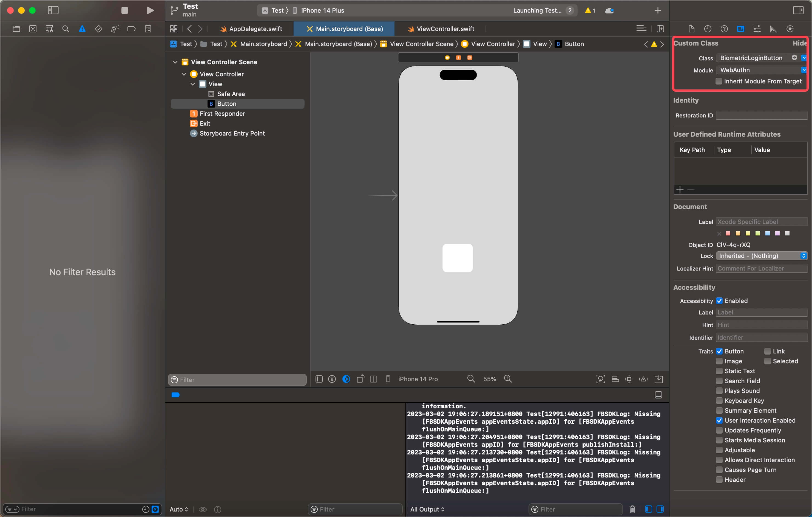The height and width of the screenshot is (517, 812).
Task: Enable Inherit Module From Target checkbox
Action: point(719,81)
